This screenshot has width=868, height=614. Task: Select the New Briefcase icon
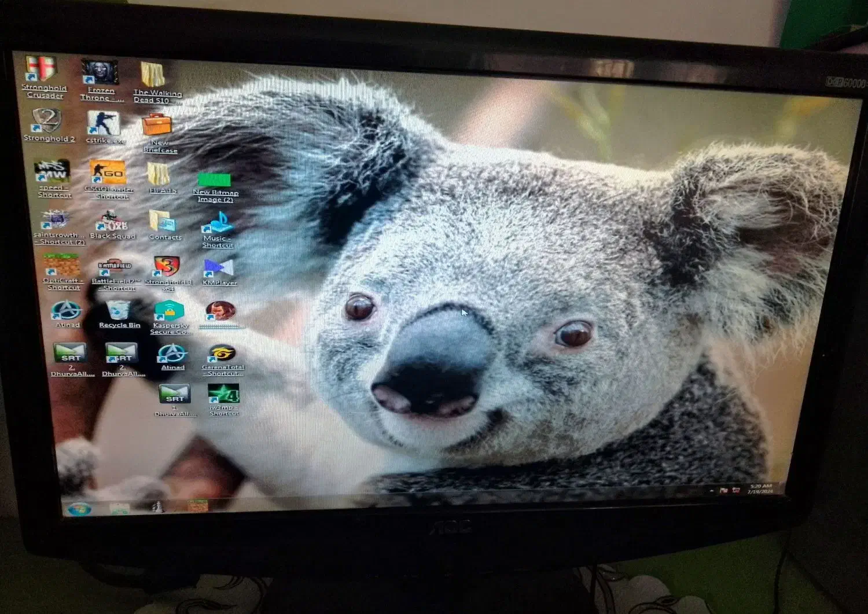(x=157, y=126)
